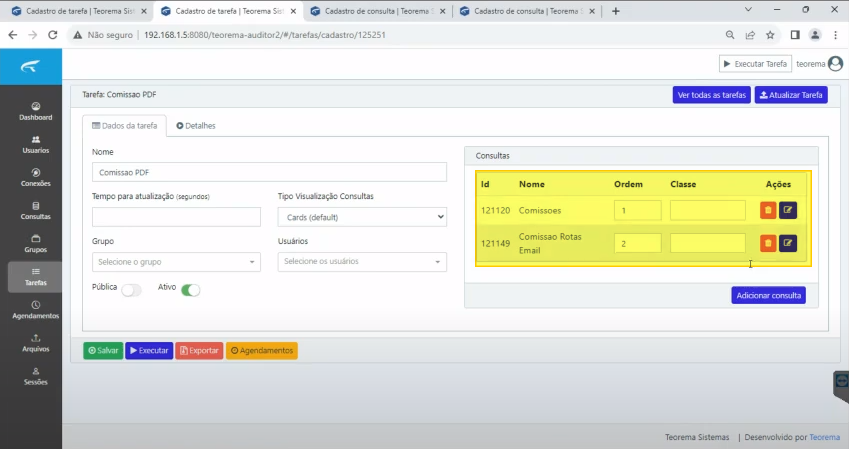The width and height of the screenshot is (849, 449).
Task: Click the Comissao Rotas Email name cell
Action: tap(550, 243)
